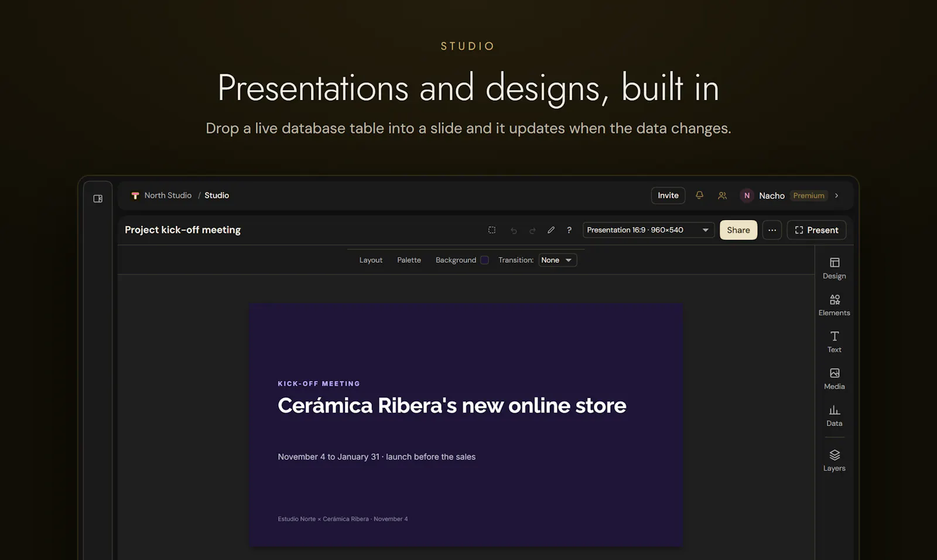Viewport: 937px width, 560px height.
Task: Pick the Background color swatch
Action: (484, 260)
